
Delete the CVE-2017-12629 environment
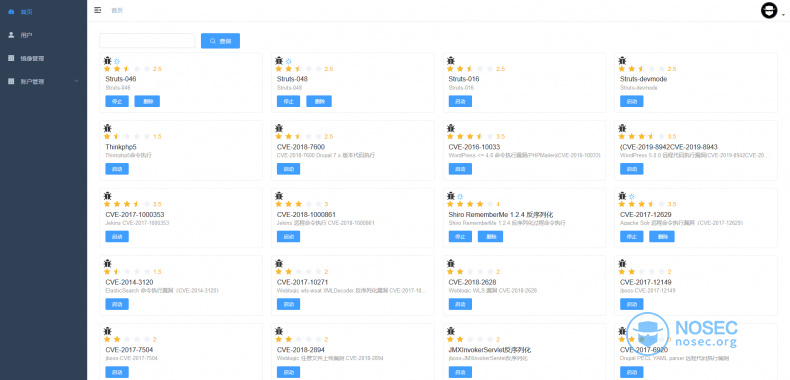[x=662, y=236]
